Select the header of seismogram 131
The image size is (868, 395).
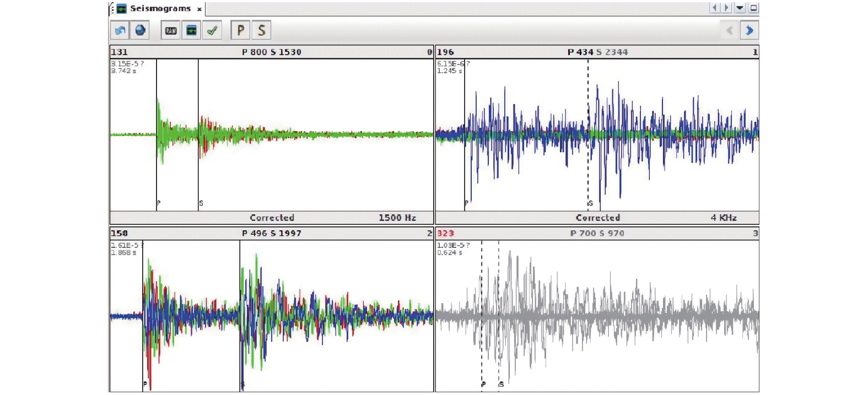tap(272, 52)
